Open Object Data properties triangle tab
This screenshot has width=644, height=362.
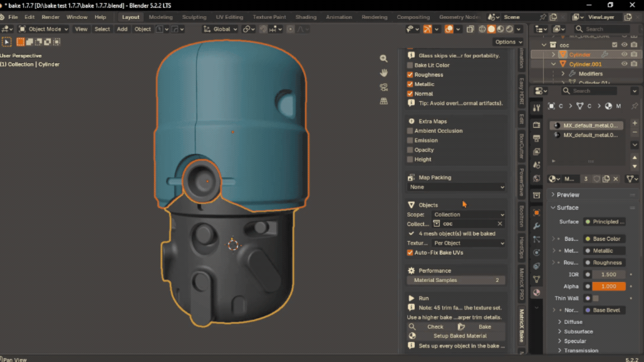click(x=537, y=279)
